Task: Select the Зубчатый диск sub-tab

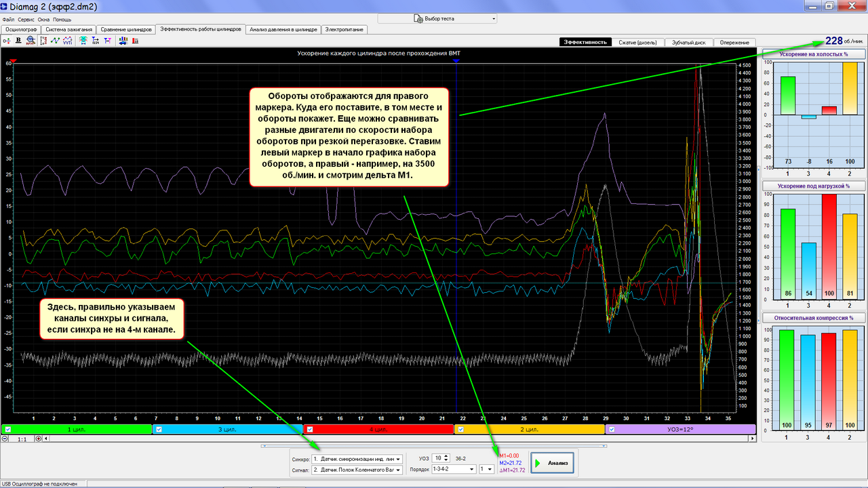Action: pos(689,42)
